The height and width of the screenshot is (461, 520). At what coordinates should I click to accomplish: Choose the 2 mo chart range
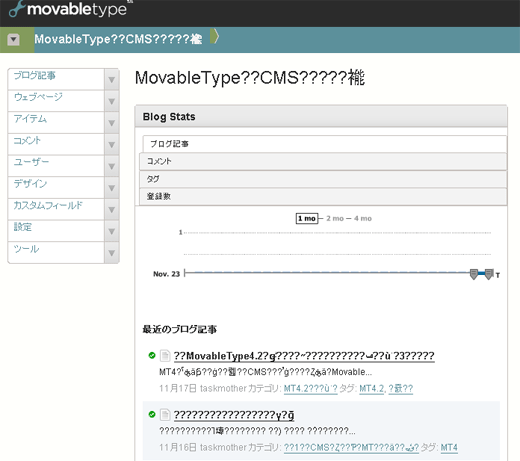tap(335, 219)
